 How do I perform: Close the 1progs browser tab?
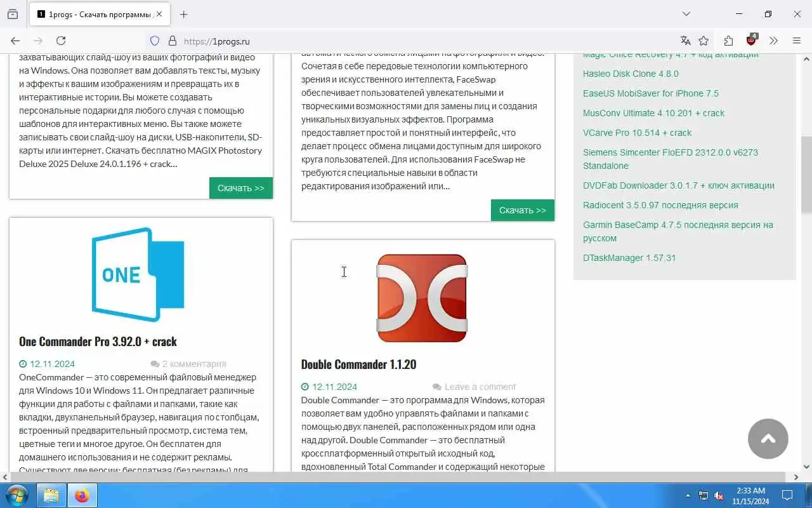[159, 14]
